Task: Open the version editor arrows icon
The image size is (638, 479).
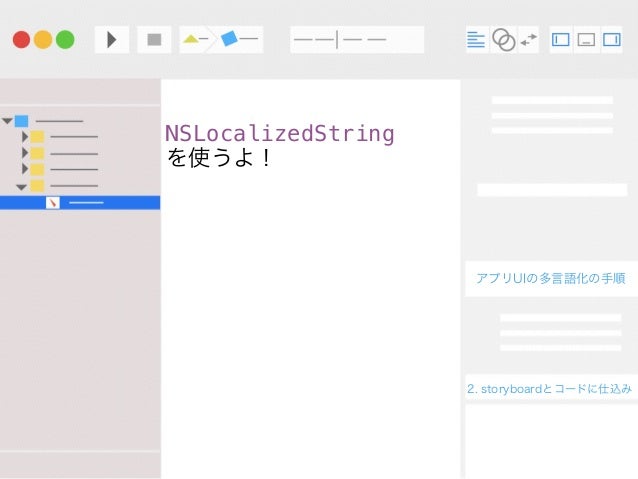Action: click(x=529, y=39)
